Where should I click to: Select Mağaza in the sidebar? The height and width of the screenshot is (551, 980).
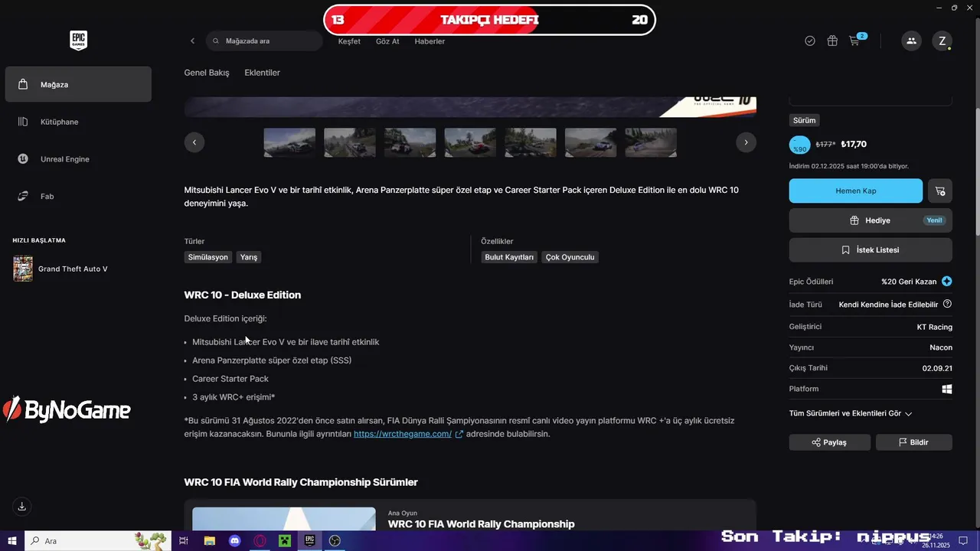tap(78, 84)
